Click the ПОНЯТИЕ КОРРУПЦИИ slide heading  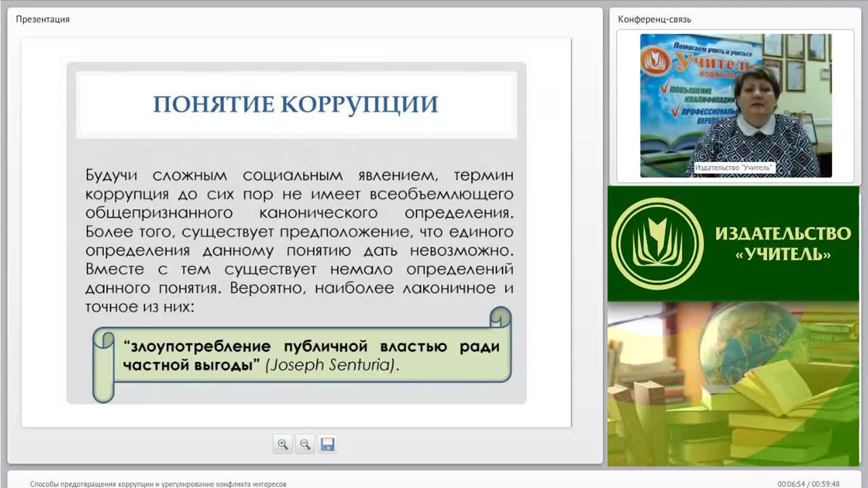(296, 104)
